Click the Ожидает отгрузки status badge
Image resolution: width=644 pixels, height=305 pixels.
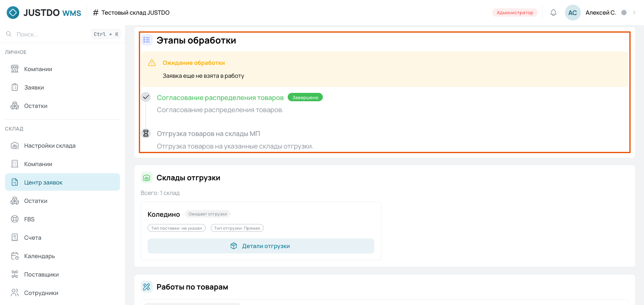207,214
